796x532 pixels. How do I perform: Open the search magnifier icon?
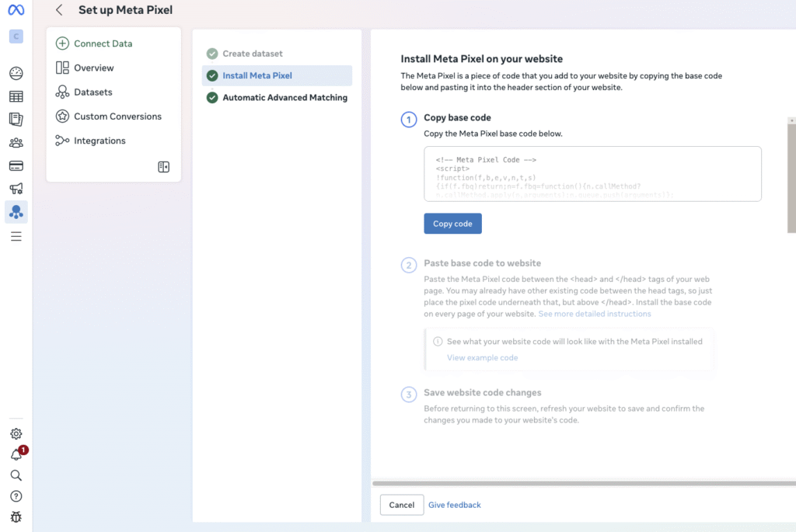coord(16,475)
